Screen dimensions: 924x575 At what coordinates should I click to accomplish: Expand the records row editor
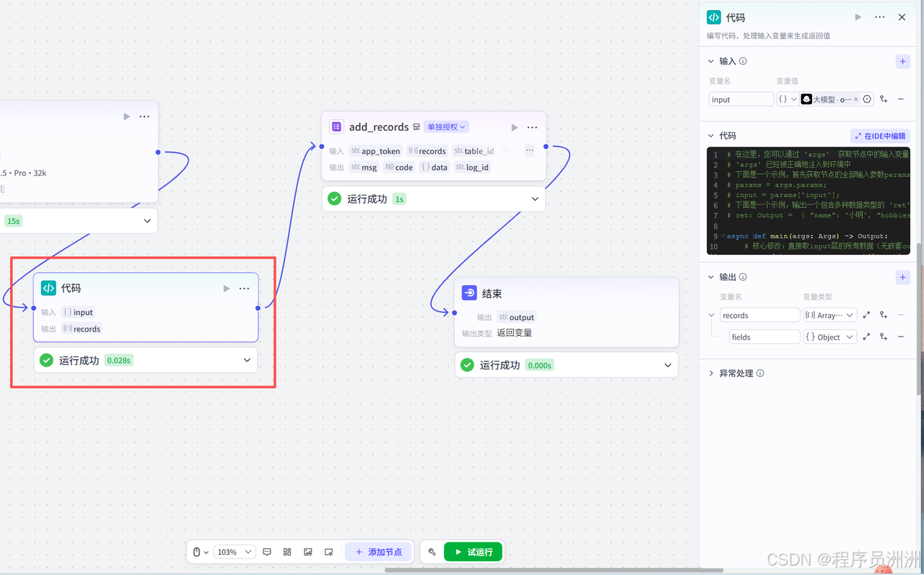coord(867,315)
